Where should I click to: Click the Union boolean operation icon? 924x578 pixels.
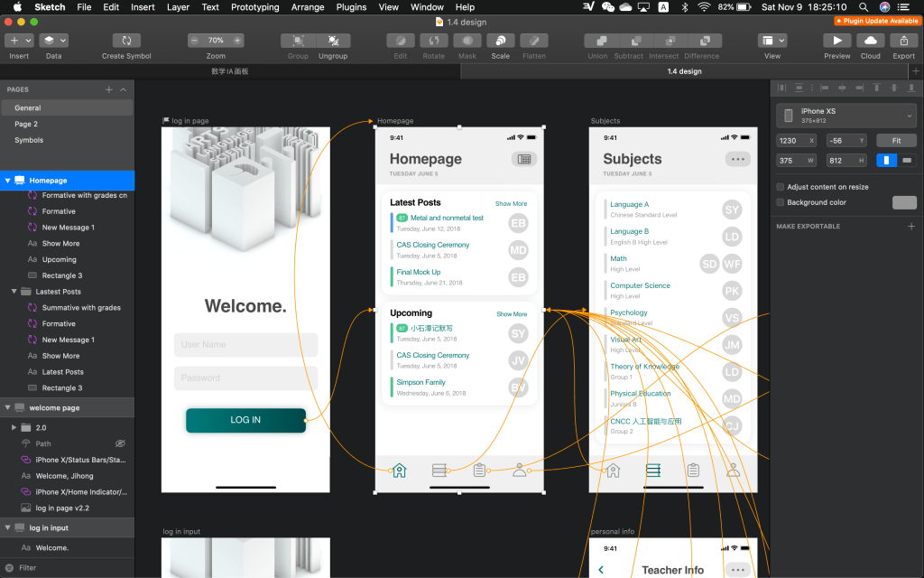pos(597,41)
